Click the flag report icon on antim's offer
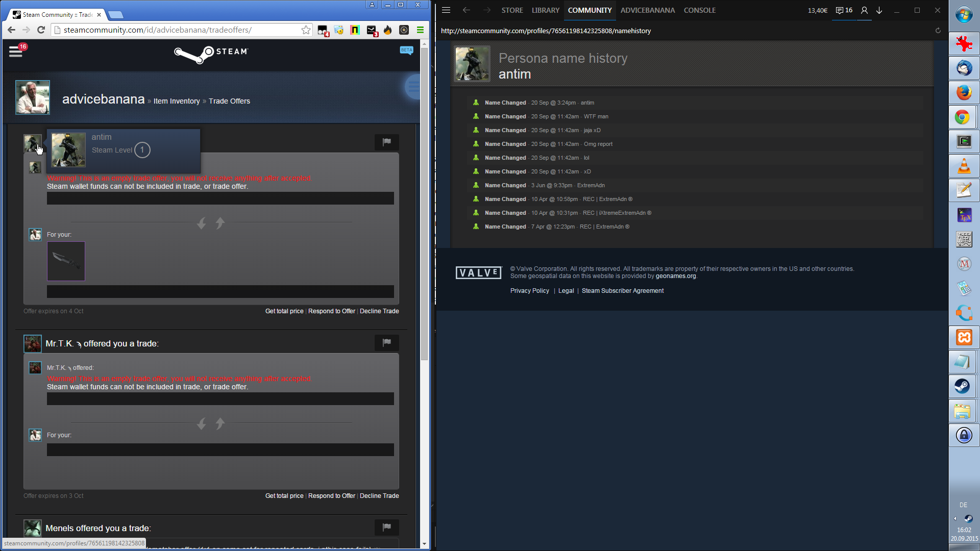 (x=386, y=142)
